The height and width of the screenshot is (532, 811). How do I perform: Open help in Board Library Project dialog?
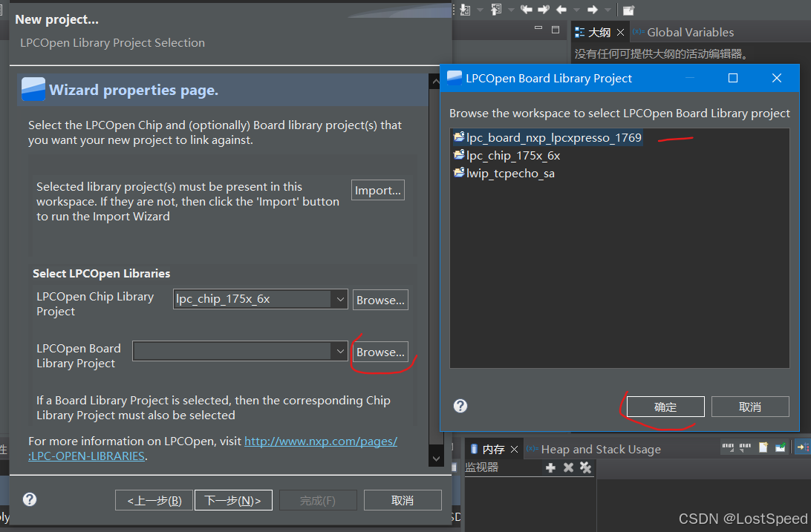pos(460,406)
